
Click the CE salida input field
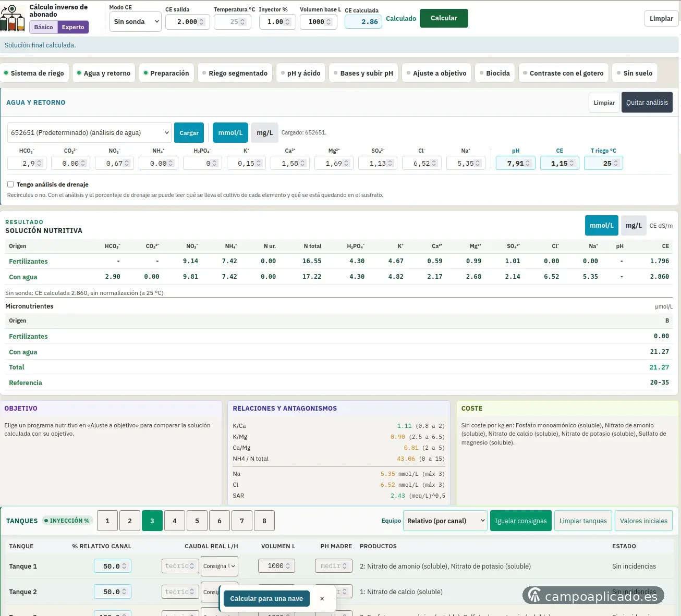point(187,22)
